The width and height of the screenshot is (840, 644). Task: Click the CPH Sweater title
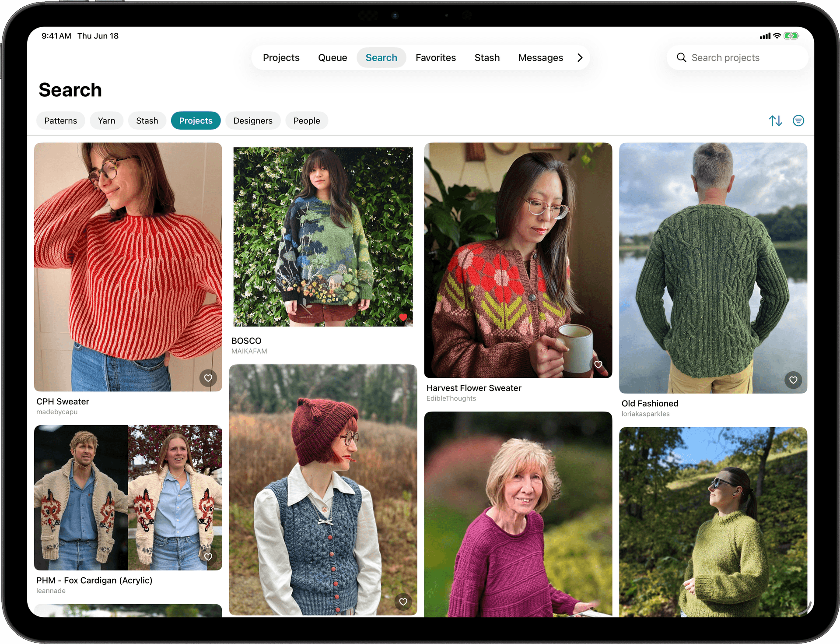(63, 401)
